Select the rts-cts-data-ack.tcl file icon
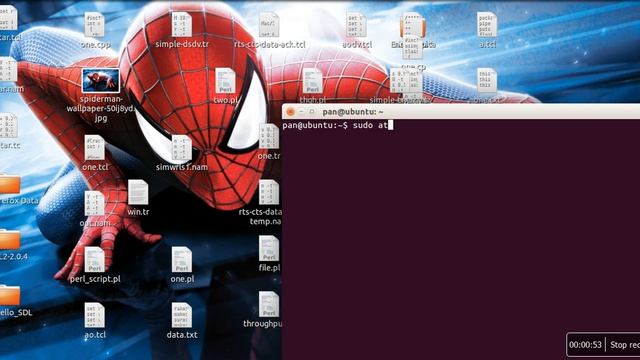Screen dimensions: 640x360 pos(269,25)
